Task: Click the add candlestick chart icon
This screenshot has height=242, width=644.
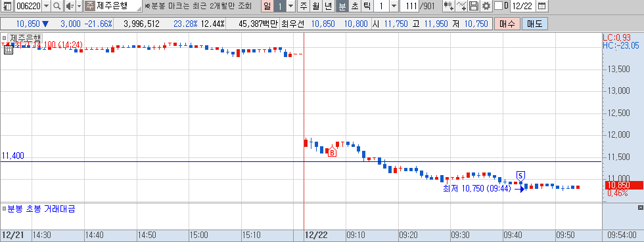Action: point(449,6)
